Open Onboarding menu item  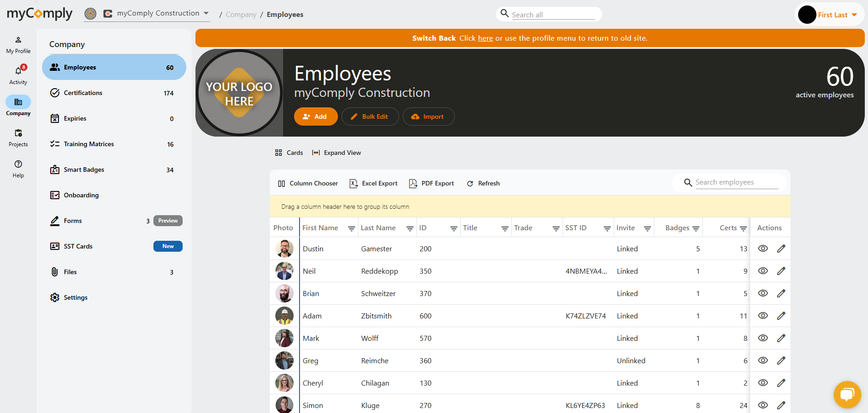(114, 195)
